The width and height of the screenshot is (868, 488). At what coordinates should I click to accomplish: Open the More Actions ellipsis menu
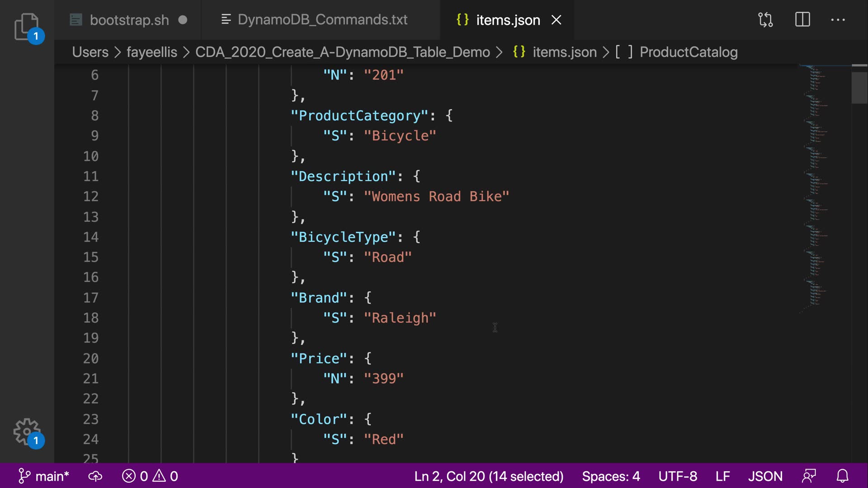pos(838,20)
